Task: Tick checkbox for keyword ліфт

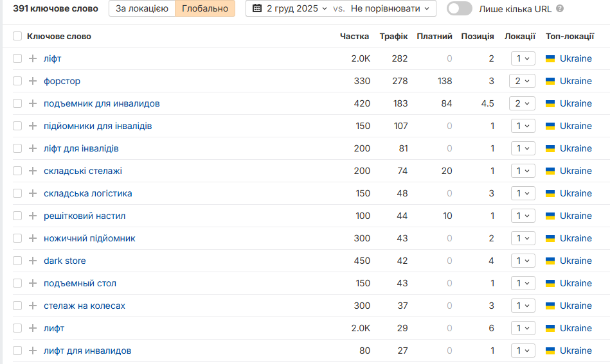Action: (17, 58)
